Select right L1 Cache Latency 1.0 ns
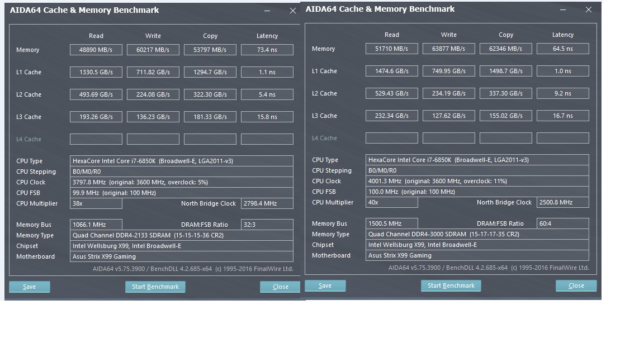644x362 pixels. point(563,71)
